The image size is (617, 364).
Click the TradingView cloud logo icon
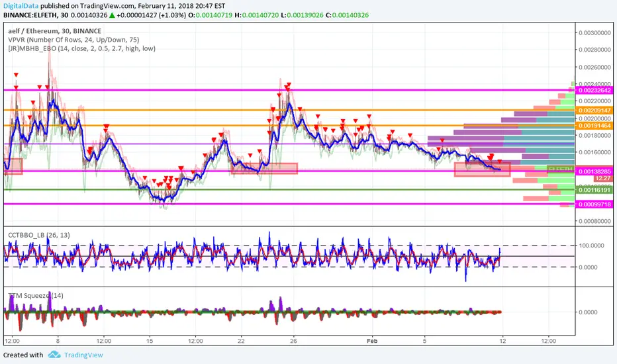click(54, 355)
